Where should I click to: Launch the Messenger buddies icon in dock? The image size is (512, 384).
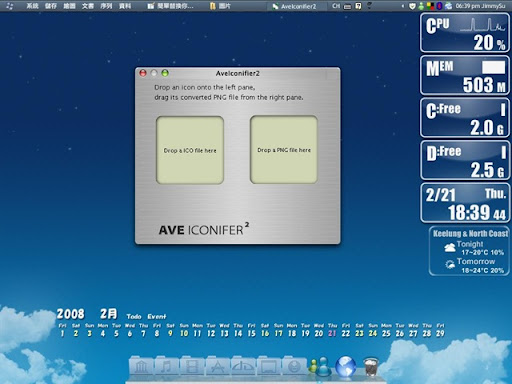click(320, 366)
